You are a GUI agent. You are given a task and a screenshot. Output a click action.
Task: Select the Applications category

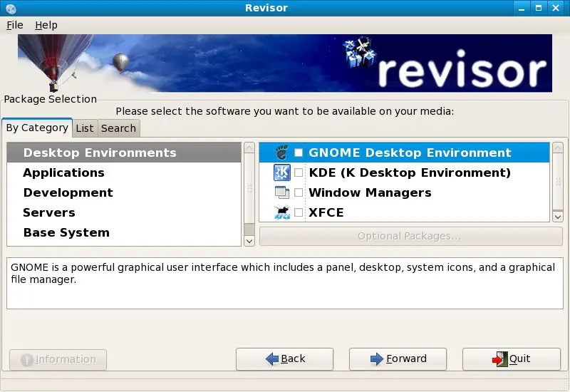tap(124, 172)
